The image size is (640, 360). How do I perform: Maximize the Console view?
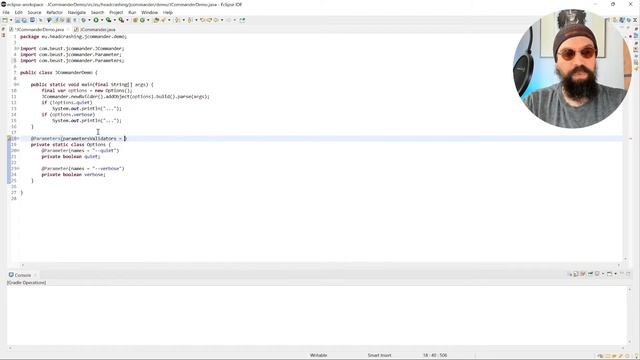(x=628, y=274)
